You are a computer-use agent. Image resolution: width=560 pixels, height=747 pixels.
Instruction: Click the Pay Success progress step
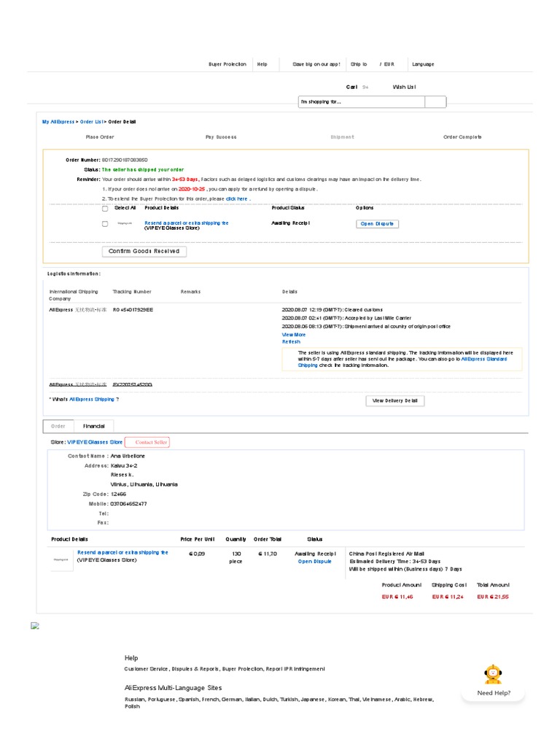pos(221,137)
